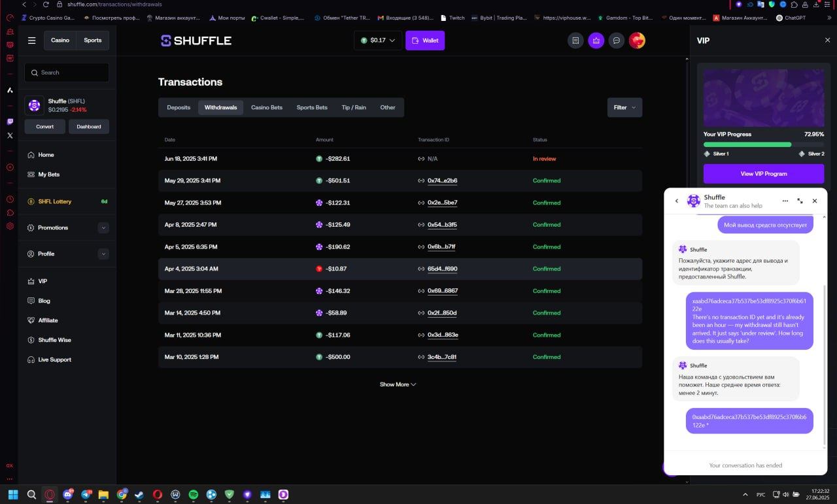Switch to the Casino mode toggle
Screen dimensions: 837x504
tap(60, 41)
